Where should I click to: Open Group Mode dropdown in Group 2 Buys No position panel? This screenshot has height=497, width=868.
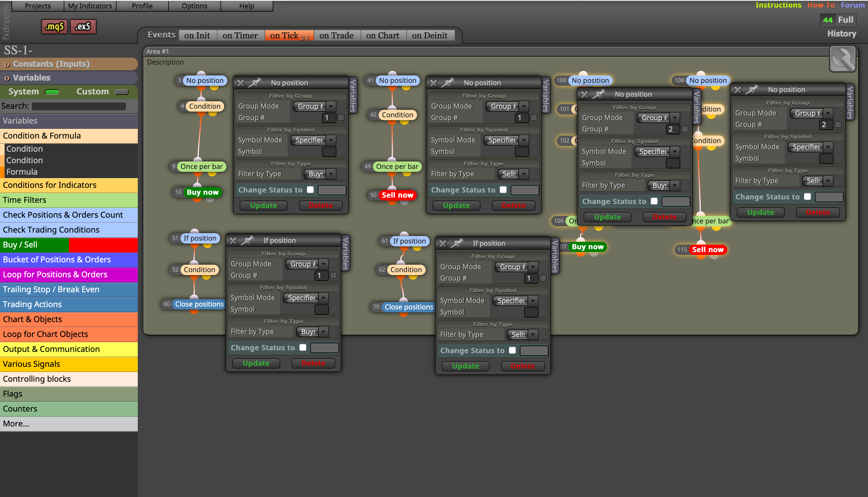click(658, 118)
